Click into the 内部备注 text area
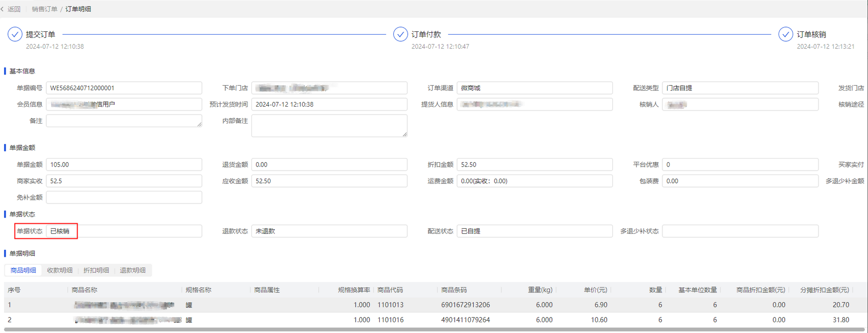The height and width of the screenshot is (333, 868). coord(329,125)
